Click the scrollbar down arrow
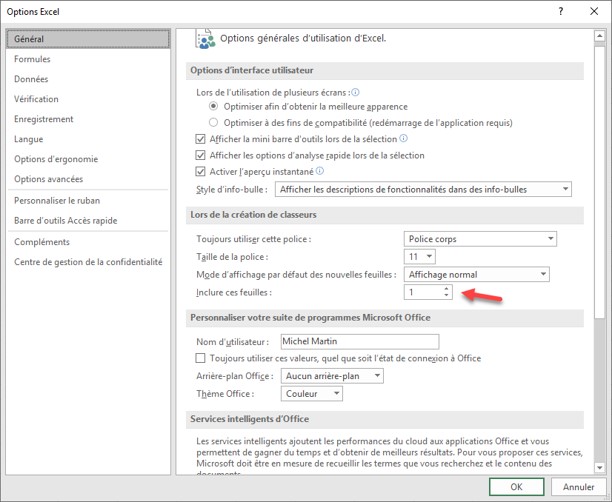This screenshot has width=612, height=502. pyautogui.click(x=599, y=467)
